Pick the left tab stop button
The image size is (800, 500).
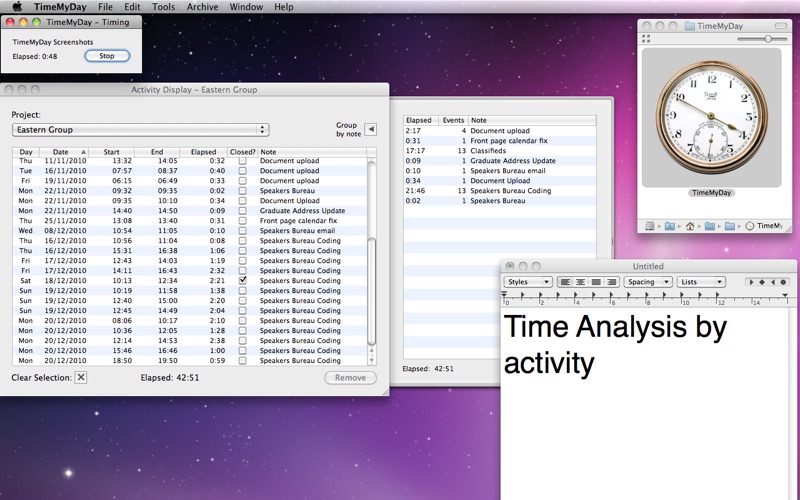coord(751,282)
